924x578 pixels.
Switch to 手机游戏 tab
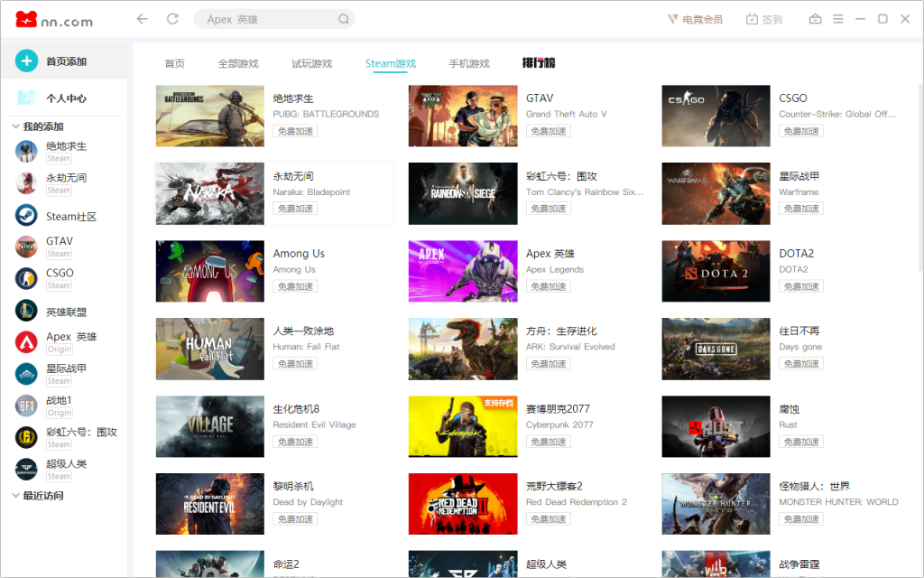click(x=469, y=64)
